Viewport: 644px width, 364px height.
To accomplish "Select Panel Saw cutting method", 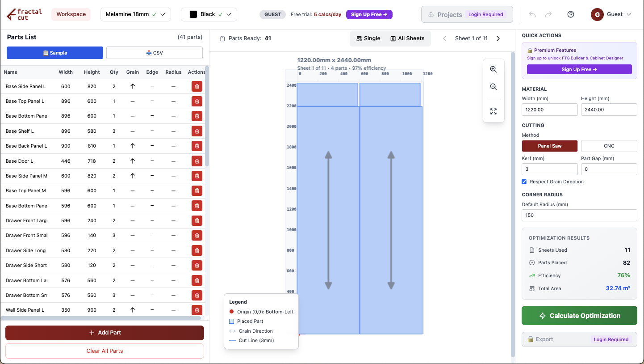I will pos(549,146).
